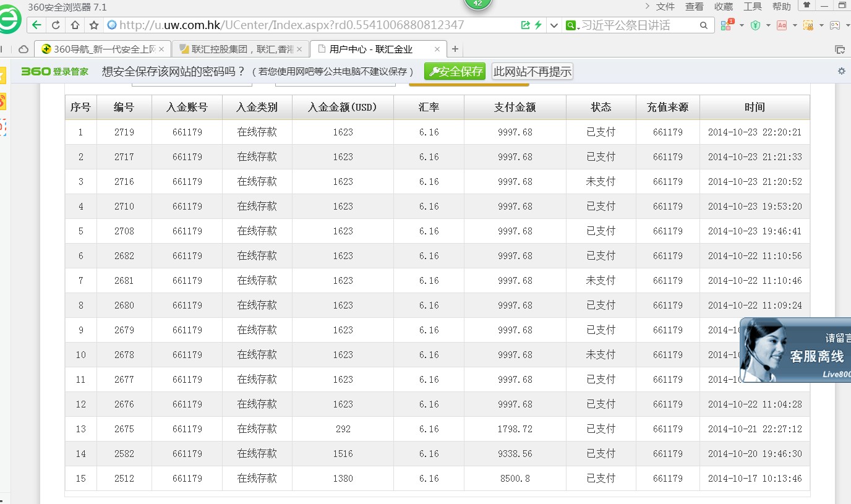Open the 收藏 menu
The image size is (851, 504).
click(x=724, y=6)
